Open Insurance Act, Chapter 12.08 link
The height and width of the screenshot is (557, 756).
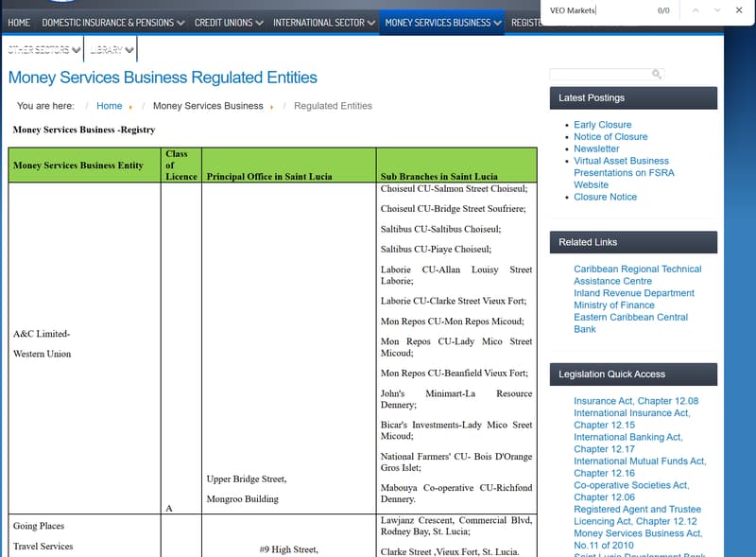[636, 401]
